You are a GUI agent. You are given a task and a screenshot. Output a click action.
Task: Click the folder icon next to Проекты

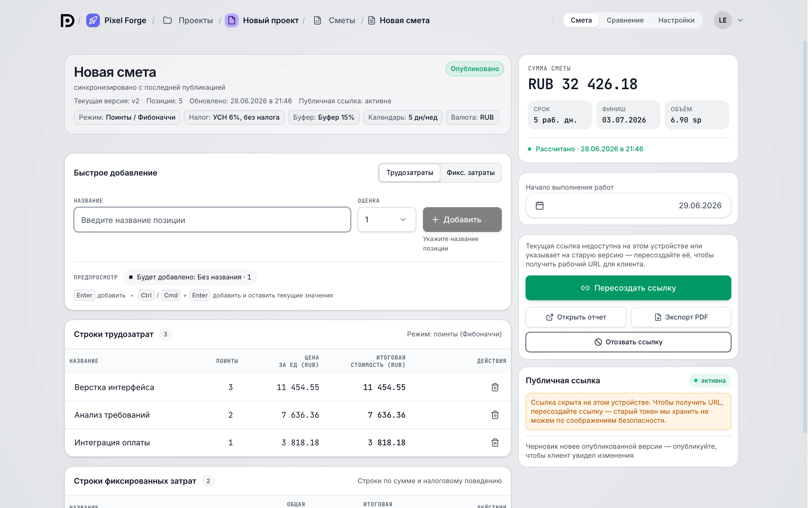tap(167, 21)
